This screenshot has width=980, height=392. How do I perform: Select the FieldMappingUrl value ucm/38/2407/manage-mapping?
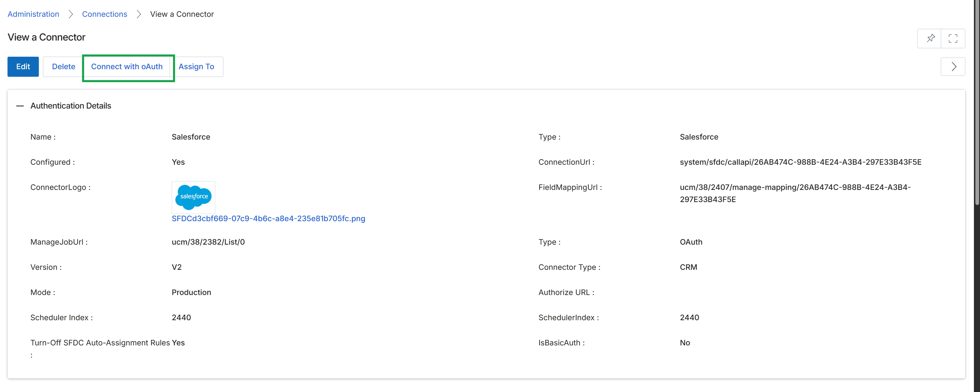click(x=795, y=193)
